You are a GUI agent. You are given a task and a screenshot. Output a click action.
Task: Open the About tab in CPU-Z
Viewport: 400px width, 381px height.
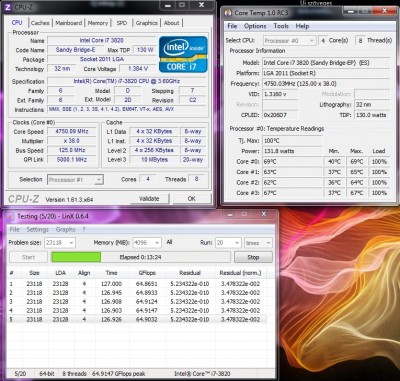click(171, 23)
